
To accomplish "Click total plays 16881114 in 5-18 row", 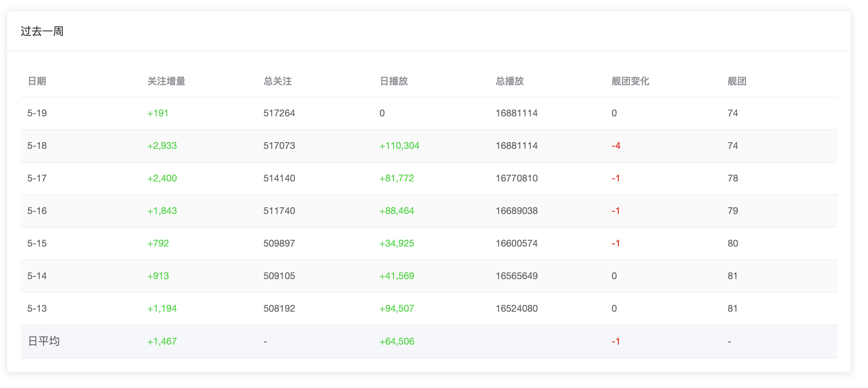I will [x=516, y=145].
